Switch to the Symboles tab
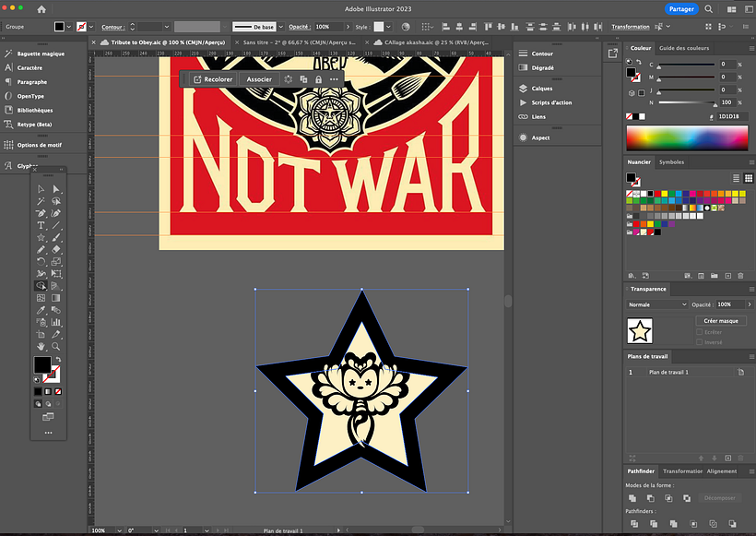Screen dimensions: 756x536 coord(672,161)
